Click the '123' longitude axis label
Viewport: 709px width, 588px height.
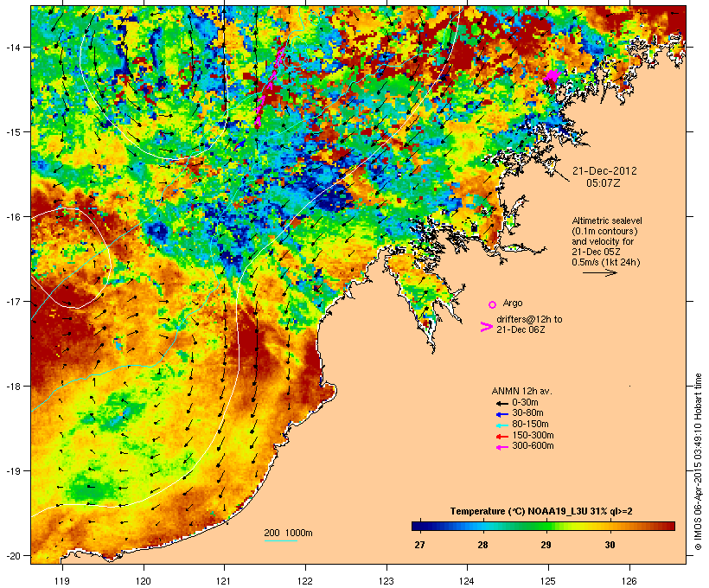point(386,581)
